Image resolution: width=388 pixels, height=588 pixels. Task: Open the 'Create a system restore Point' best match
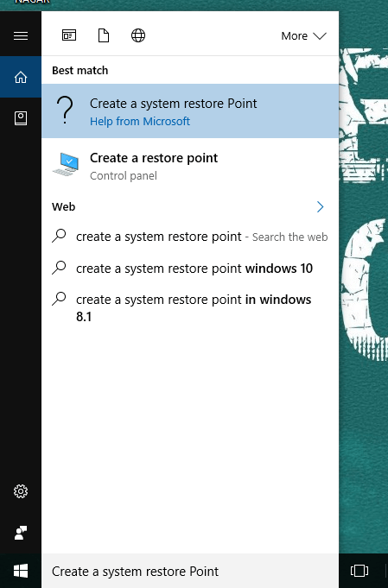point(190,111)
